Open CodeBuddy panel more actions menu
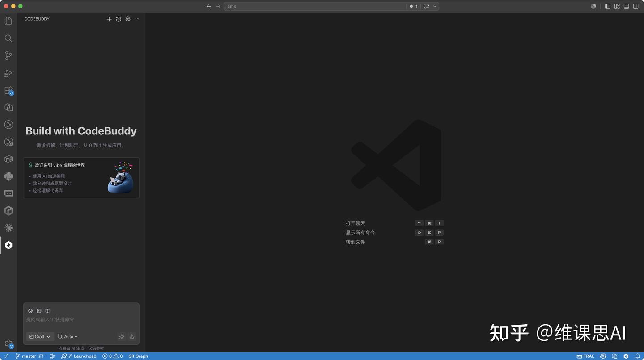This screenshot has width=644, height=360. (x=137, y=19)
